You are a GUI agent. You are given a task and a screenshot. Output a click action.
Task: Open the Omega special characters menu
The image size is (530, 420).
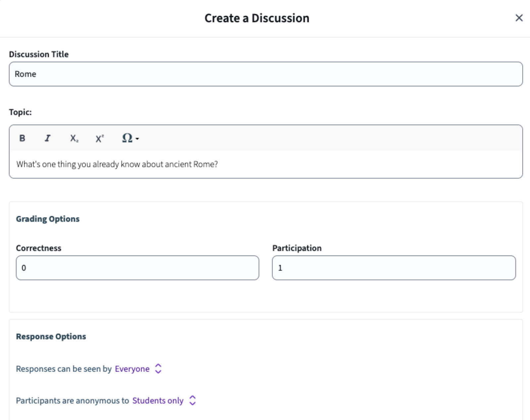(130, 138)
